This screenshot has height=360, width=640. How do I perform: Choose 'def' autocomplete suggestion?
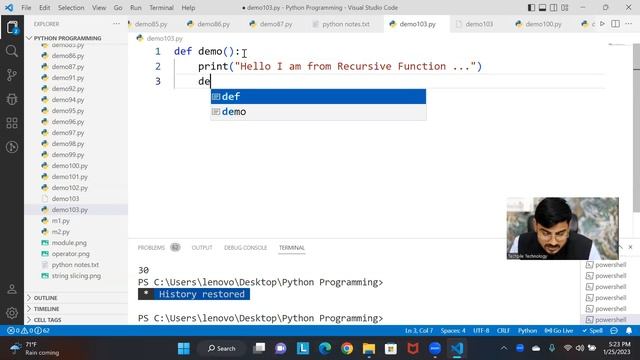click(318, 97)
